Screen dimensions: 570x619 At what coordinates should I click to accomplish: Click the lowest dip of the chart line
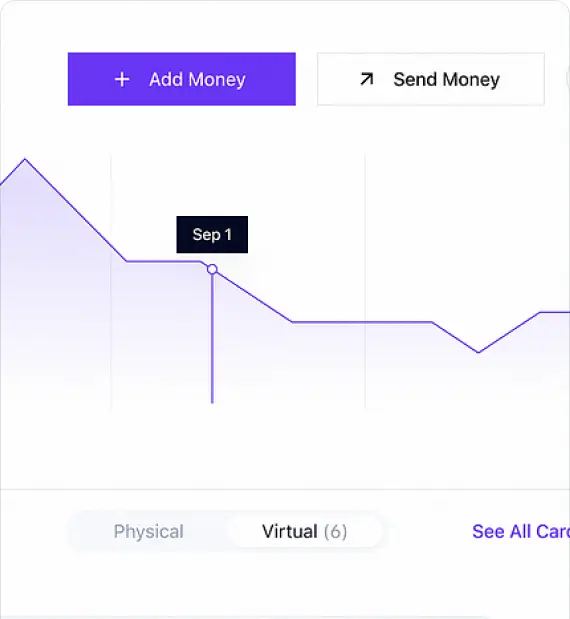point(478,352)
